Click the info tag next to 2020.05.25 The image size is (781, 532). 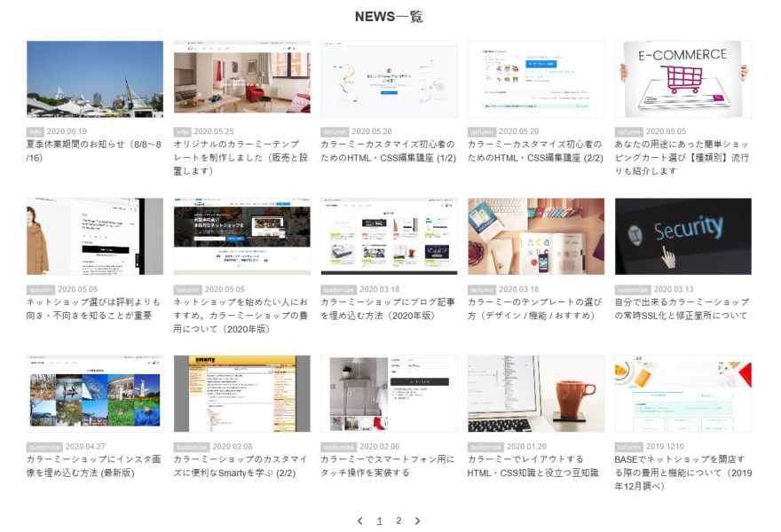pos(182,132)
